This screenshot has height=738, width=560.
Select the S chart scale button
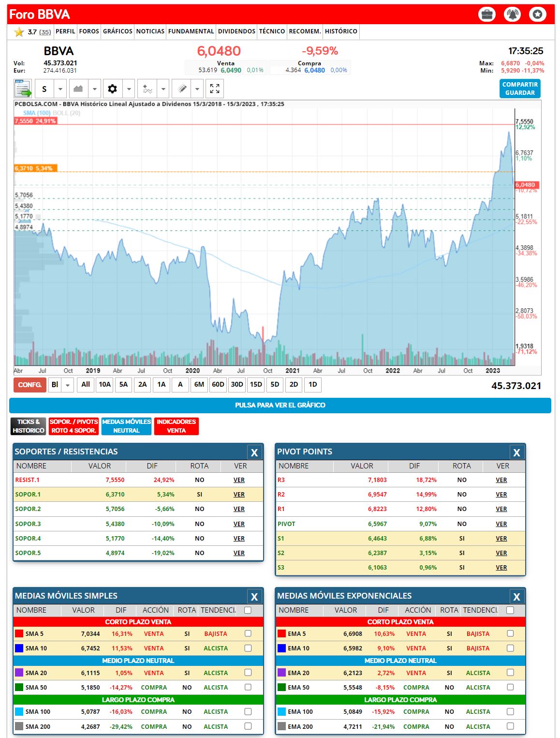coord(44,89)
